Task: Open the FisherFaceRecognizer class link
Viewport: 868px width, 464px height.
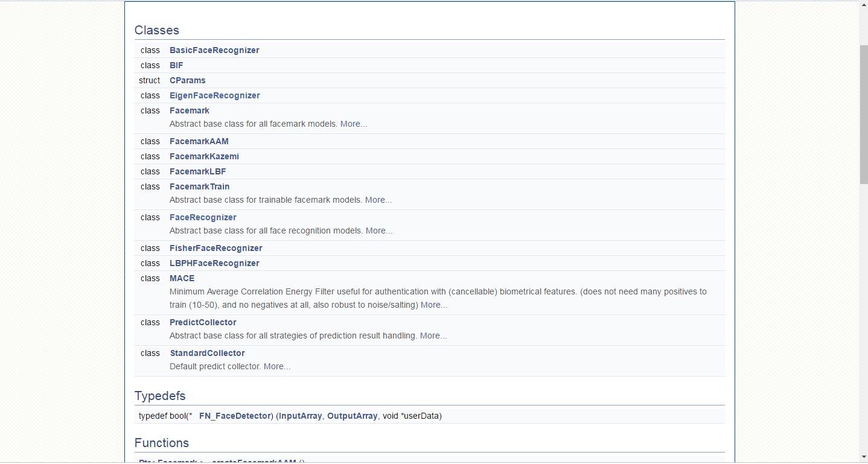Action: (x=216, y=248)
